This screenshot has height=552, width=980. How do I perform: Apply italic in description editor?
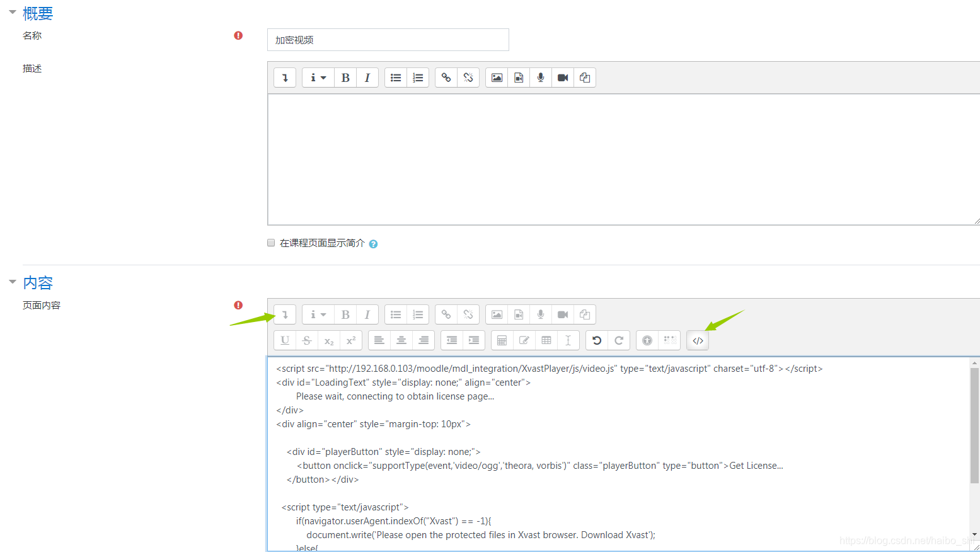pyautogui.click(x=367, y=78)
